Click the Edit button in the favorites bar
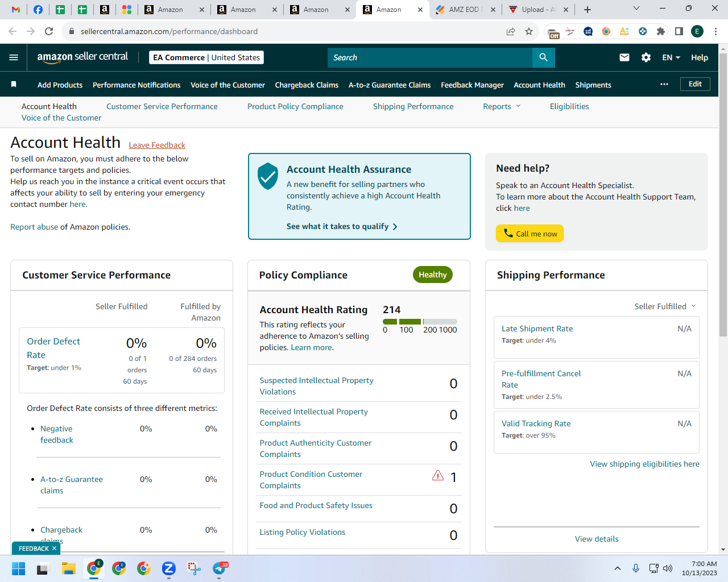 coord(695,84)
